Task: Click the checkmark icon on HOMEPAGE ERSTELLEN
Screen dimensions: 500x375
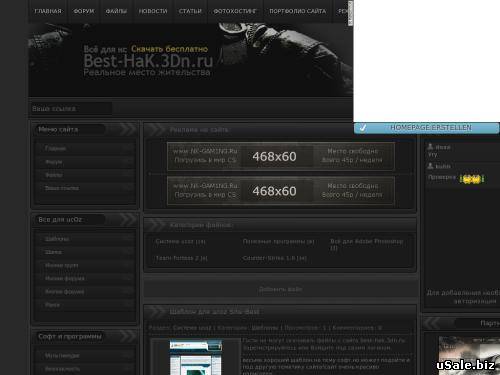Action: tap(363, 128)
